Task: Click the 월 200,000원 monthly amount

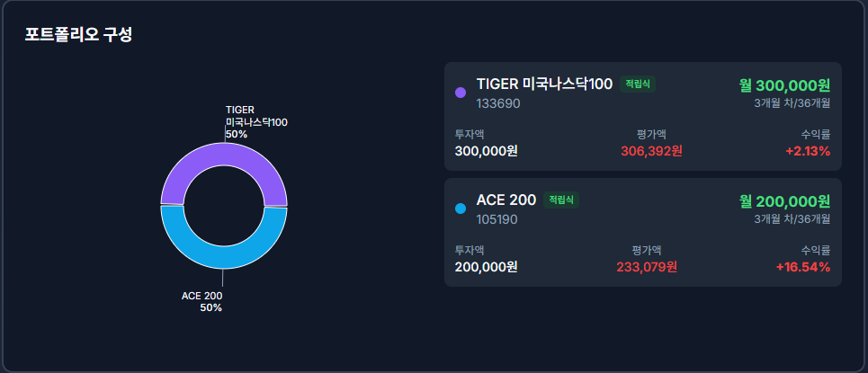Action: coord(784,201)
